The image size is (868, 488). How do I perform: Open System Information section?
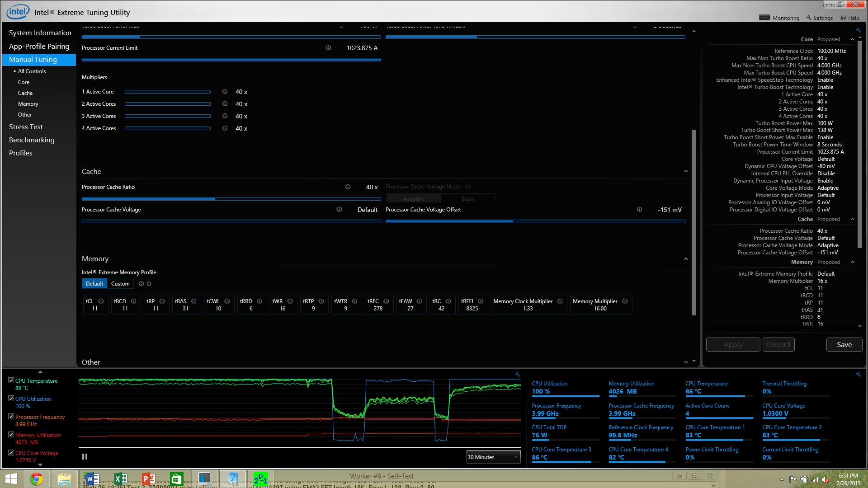40,33
